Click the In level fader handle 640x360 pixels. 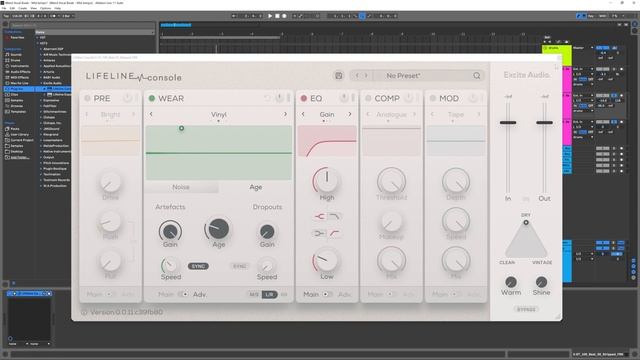[508, 122]
